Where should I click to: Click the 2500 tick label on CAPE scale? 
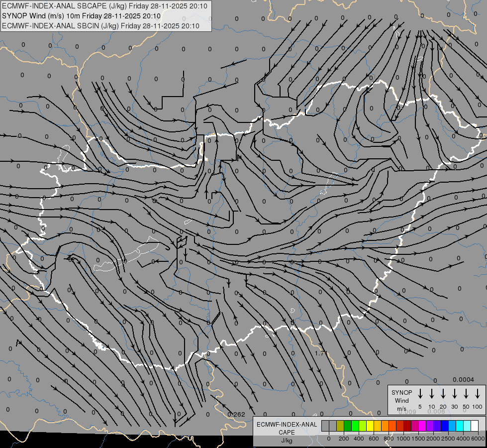click(x=448, y=439)
